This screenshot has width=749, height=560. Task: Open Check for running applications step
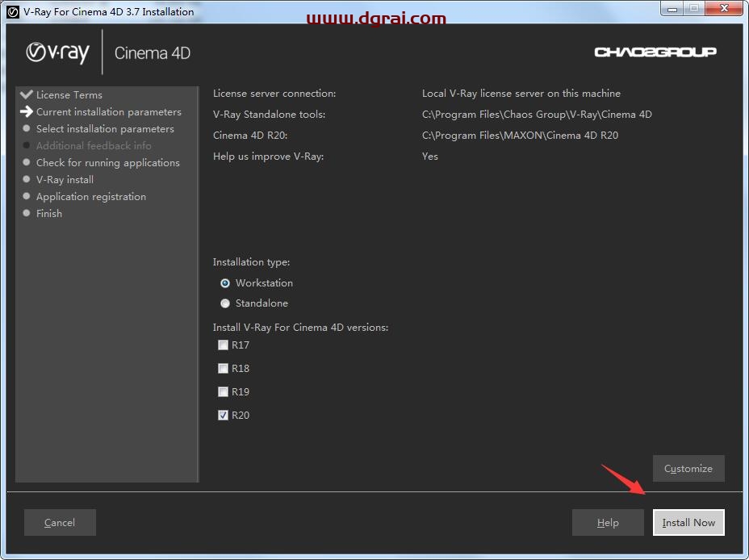(x=108, y=163)
